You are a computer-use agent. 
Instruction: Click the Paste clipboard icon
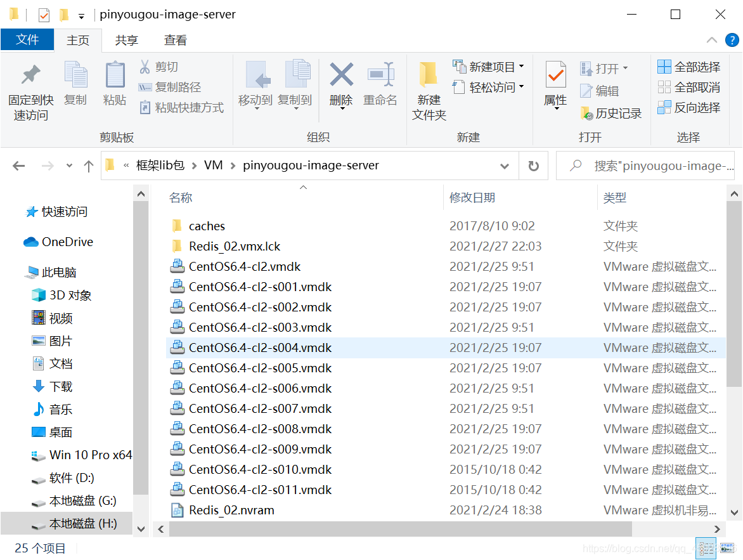point(115,74)
